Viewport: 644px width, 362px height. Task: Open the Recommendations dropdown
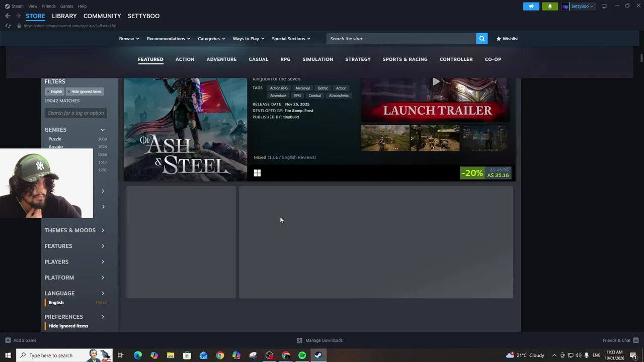(x=169, y=39)
